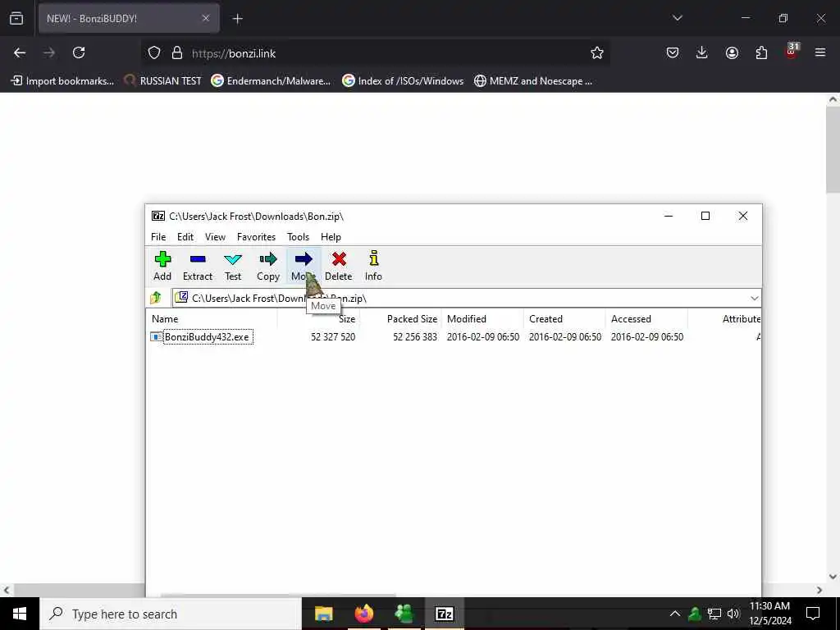Sort by the Packed Size column header

(x=400, y=319)
